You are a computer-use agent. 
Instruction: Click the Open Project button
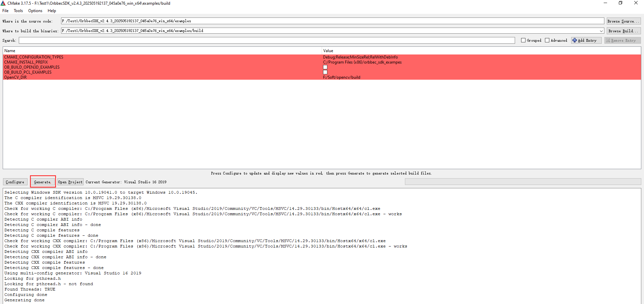click(70, 182)
